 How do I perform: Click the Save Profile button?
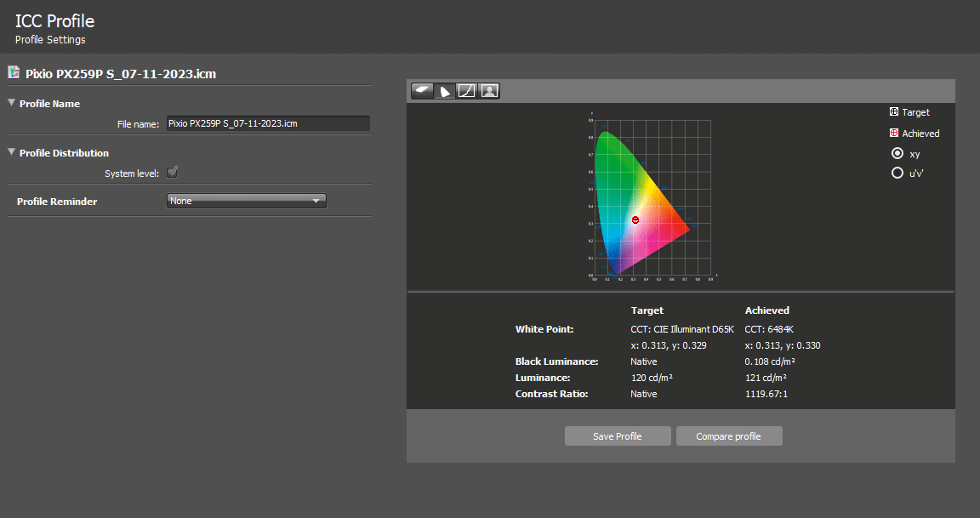pos(618,436)
